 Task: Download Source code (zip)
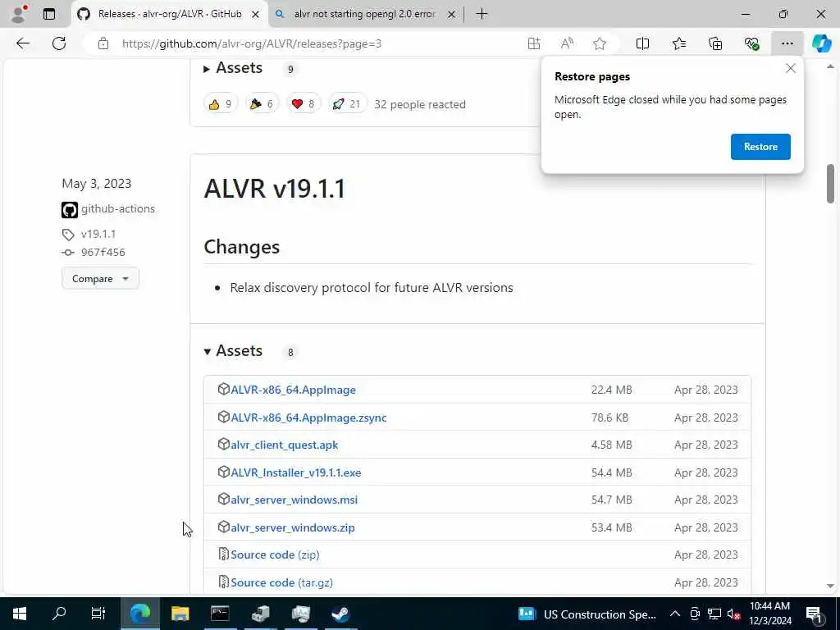tap(275, 555)
